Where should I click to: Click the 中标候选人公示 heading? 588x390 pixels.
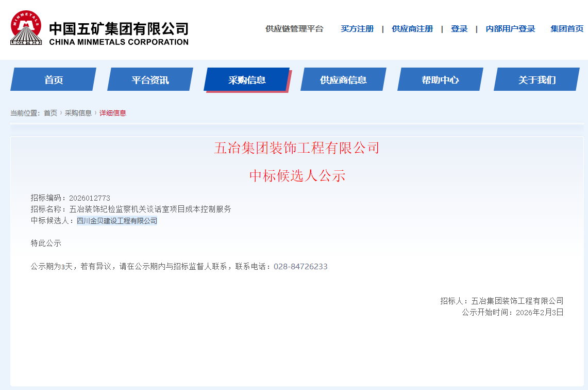click(x=297, y=176)
